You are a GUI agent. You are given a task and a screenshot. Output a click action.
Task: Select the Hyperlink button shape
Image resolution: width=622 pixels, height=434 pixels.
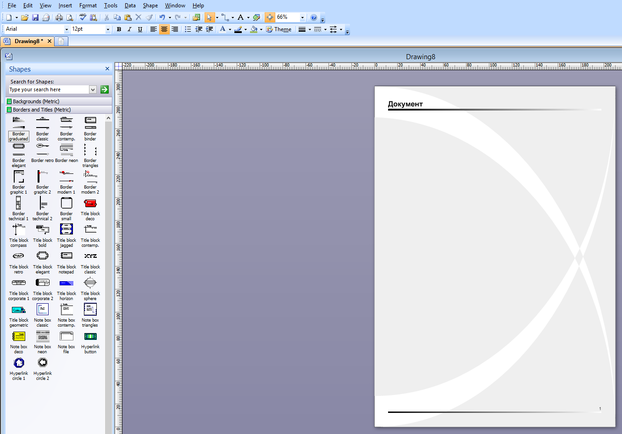click(90, 337)
